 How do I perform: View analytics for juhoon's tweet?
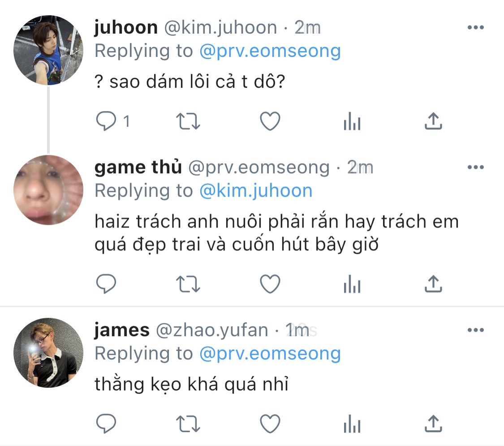click(x=352, y=121)
